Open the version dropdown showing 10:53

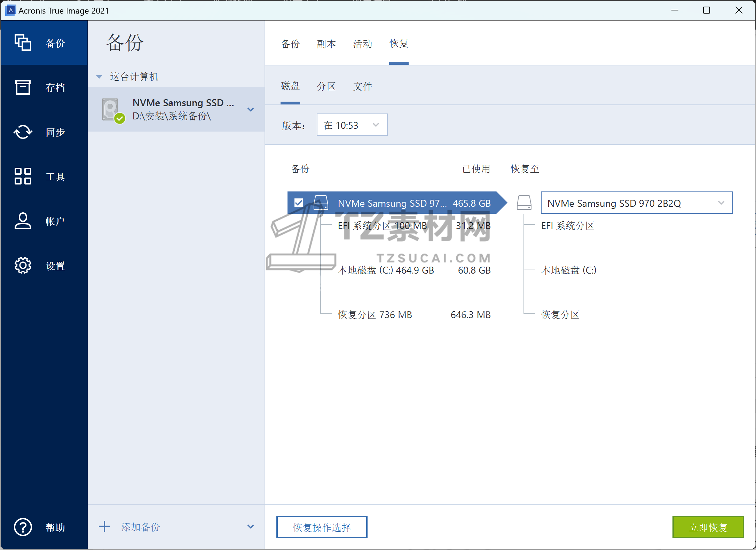[x=352, y=125]
